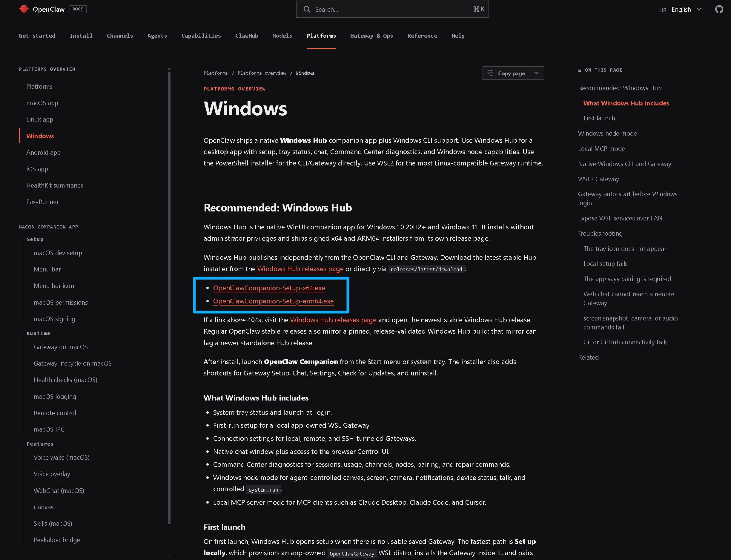Open Platforms overview breadcrumb link
The image size is (731, 560).
coord(262,73)
